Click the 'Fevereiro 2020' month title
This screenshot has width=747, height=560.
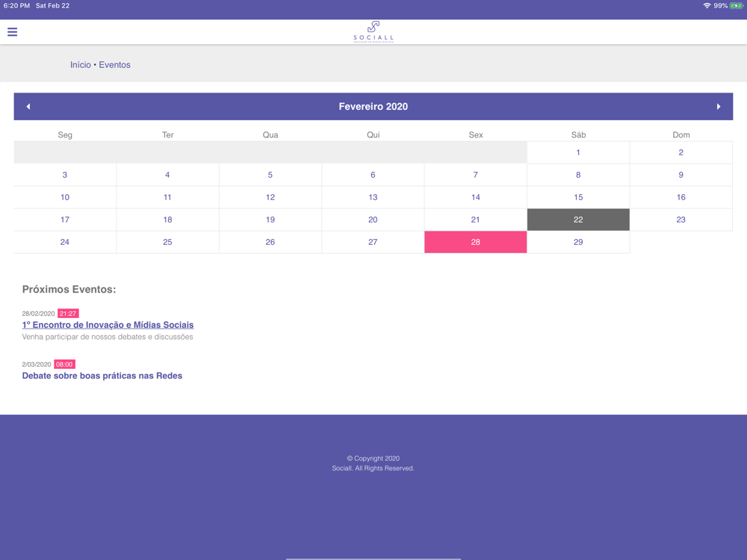(373, 107)
